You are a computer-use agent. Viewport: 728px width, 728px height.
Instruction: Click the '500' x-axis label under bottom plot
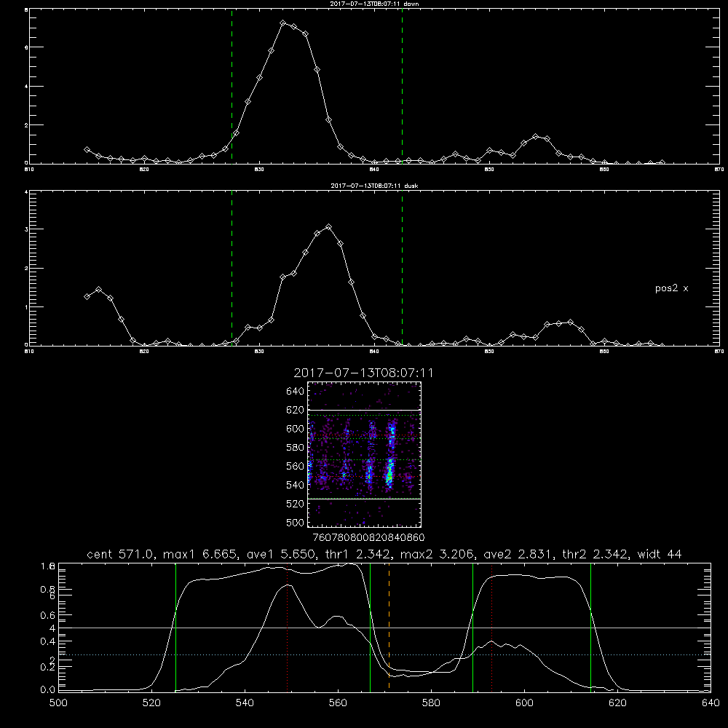coord(58,703)
